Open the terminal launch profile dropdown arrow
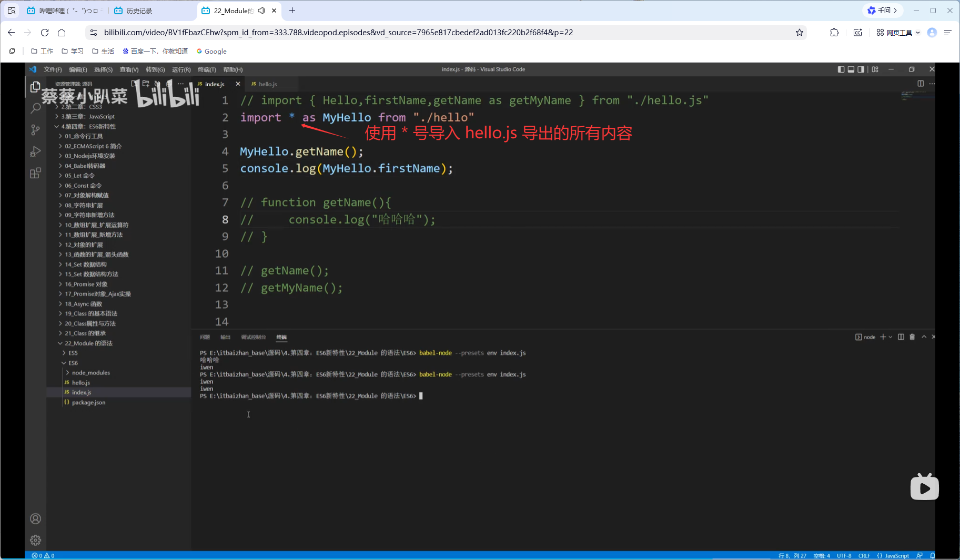This screenshot has height=560, width=960. (x=891, y=337)
